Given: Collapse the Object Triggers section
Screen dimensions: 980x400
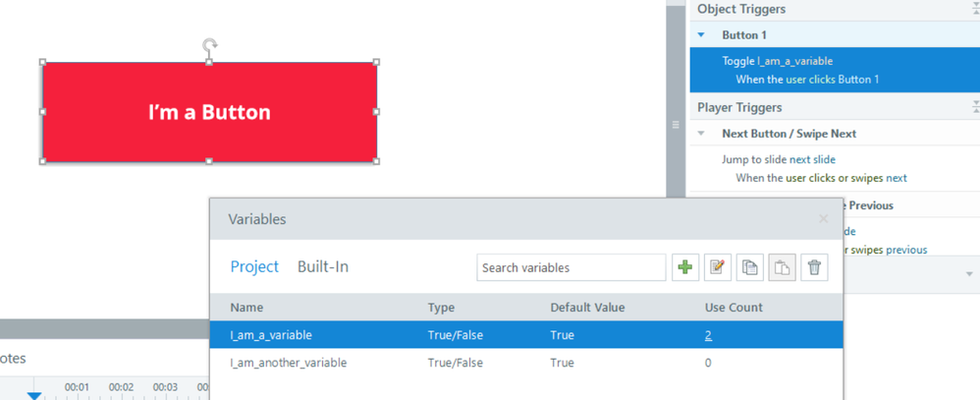Looking at the screenshot, I should (976, 9).
